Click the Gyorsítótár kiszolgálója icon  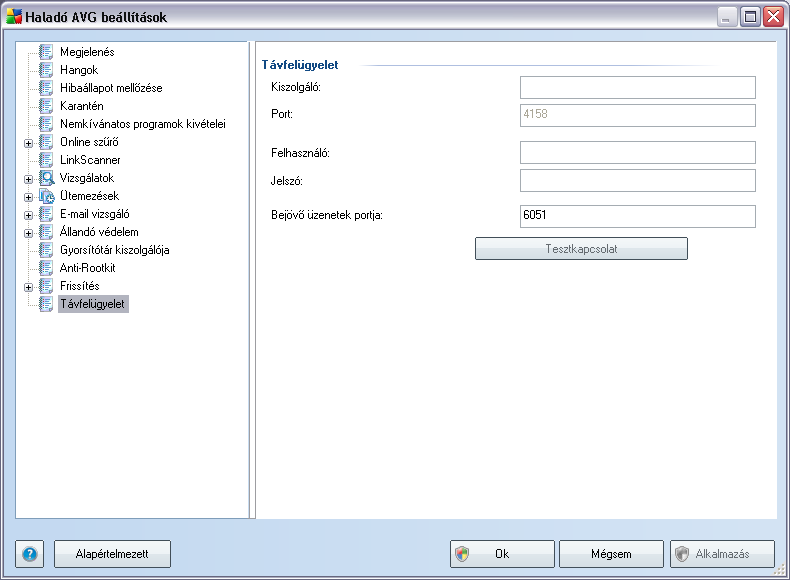pyautogui.click(x=46, y=250)
